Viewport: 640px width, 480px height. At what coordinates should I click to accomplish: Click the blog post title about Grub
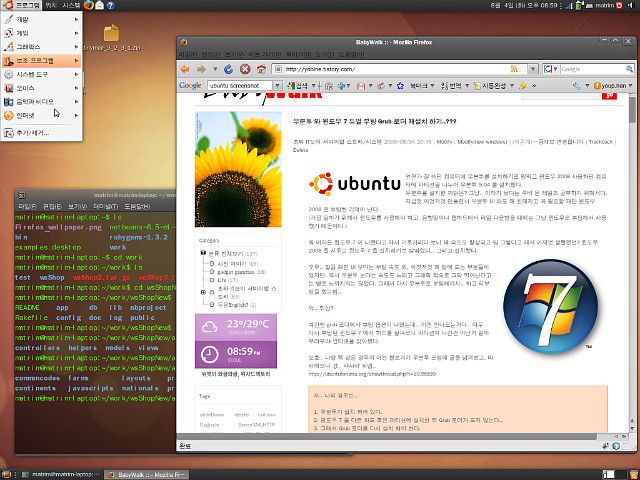[375, 121]
